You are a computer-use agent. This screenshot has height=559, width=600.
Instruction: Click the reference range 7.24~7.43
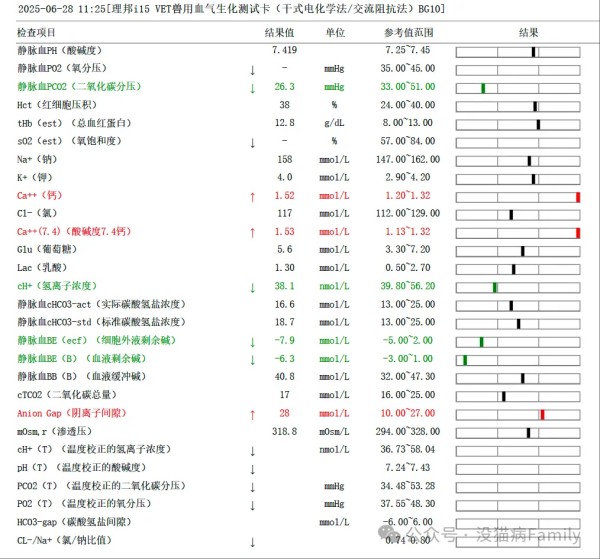pos(408,468)
